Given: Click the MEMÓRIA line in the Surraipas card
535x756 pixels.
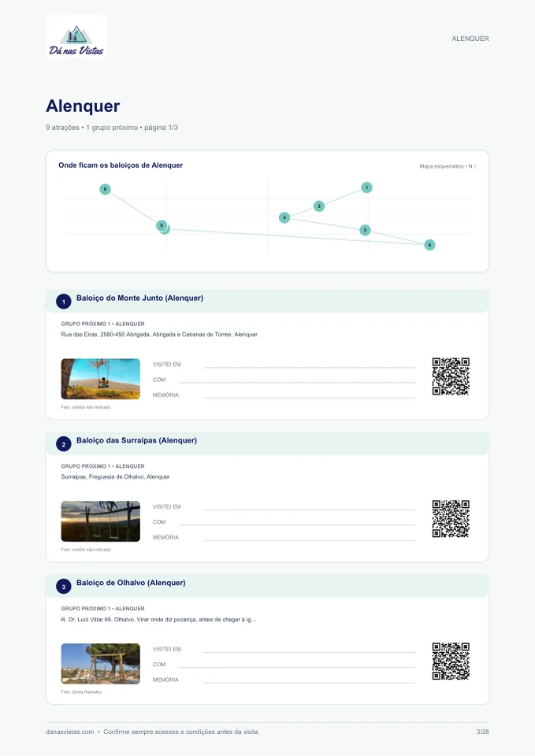Looking at the screenshot, I should 309,540.
